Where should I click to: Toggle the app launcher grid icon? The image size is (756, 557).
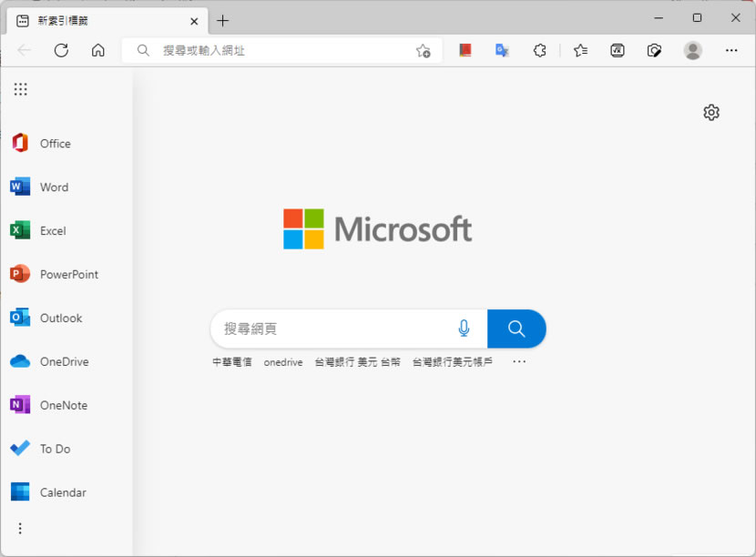pos(20,89)
